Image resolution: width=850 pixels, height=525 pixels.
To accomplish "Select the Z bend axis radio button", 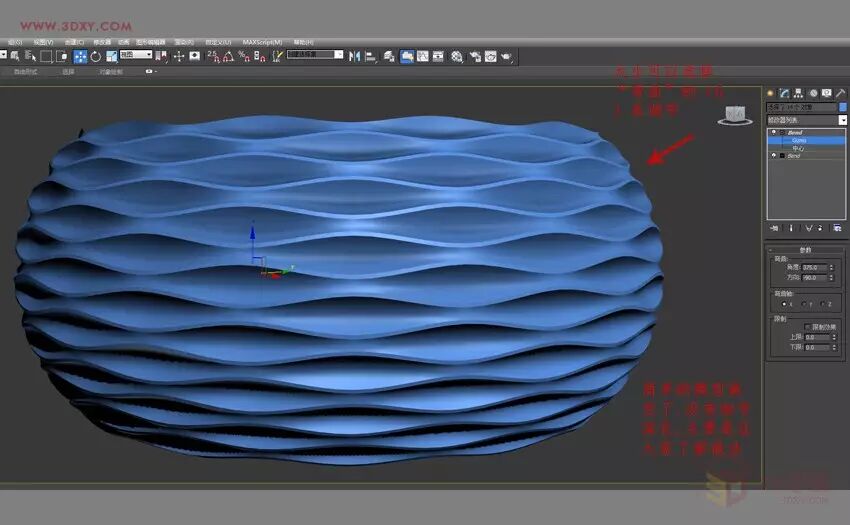I will [x=823, y=304].
